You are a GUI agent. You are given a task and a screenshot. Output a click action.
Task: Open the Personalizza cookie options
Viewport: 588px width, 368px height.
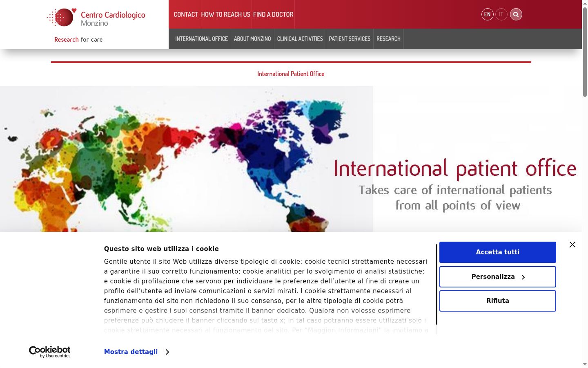497,277
